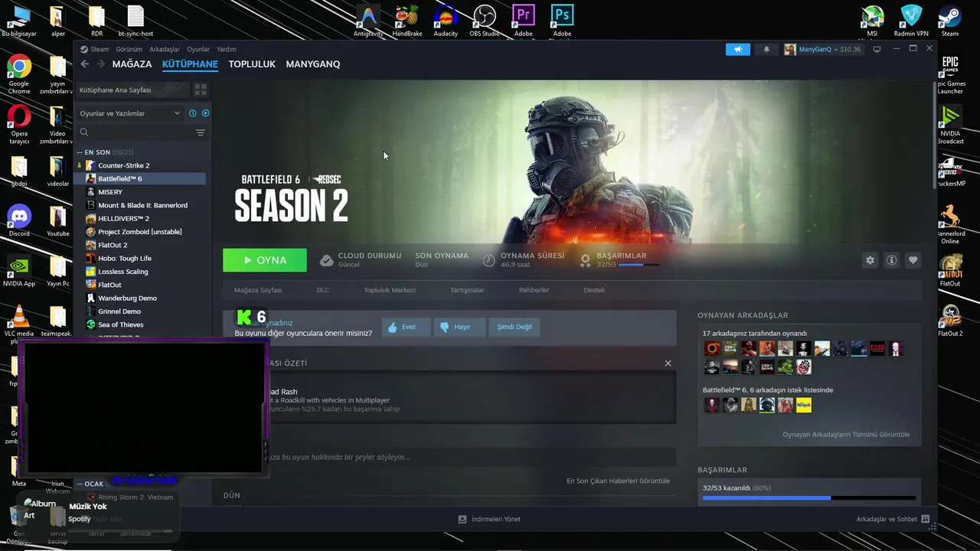Open OBS Studio desktop shortcut
This screenshot has height=551, width=980.
(x=484, y=21)
